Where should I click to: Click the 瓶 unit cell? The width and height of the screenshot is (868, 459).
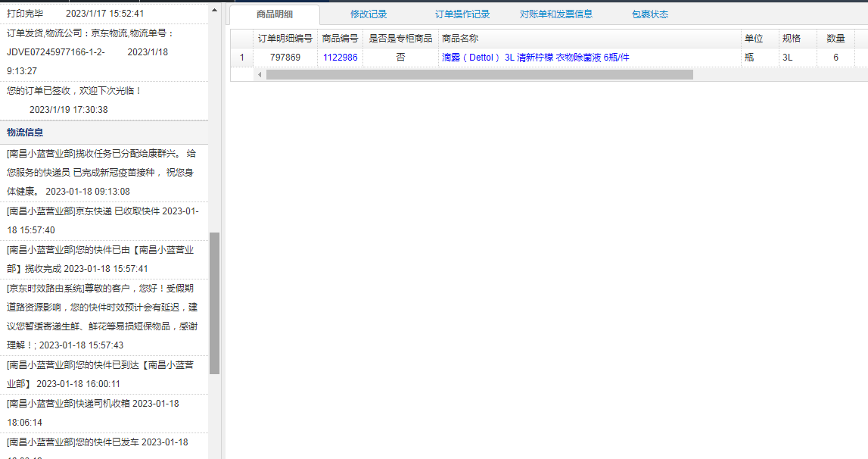760,58
